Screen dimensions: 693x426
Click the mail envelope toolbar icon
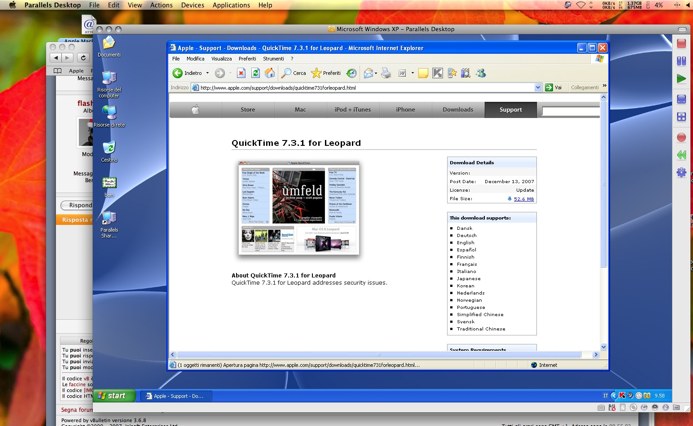pyautogui.click(x=368, y=73)
